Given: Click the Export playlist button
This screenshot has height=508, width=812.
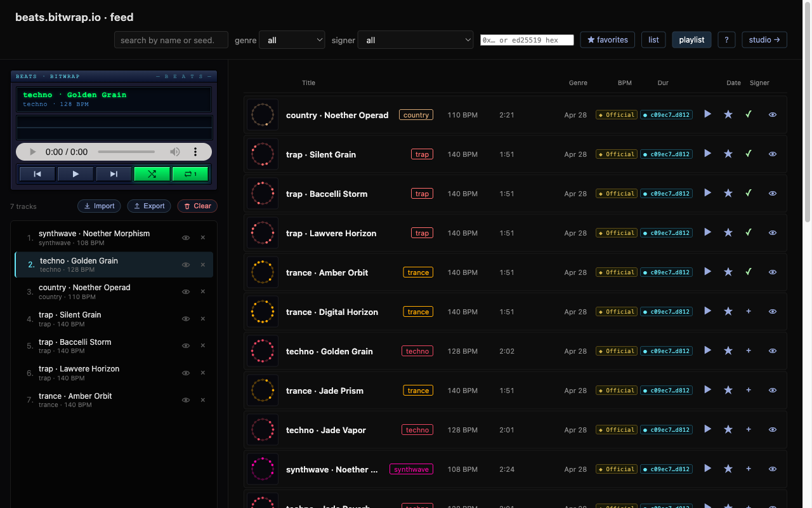Looking at the screenshot, I should click(x=148, y=206).
